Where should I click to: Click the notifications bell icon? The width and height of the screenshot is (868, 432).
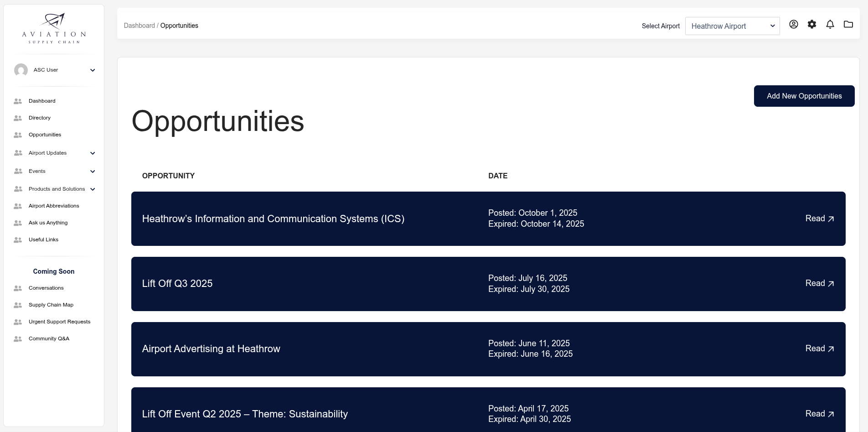[x=830, y=25]
